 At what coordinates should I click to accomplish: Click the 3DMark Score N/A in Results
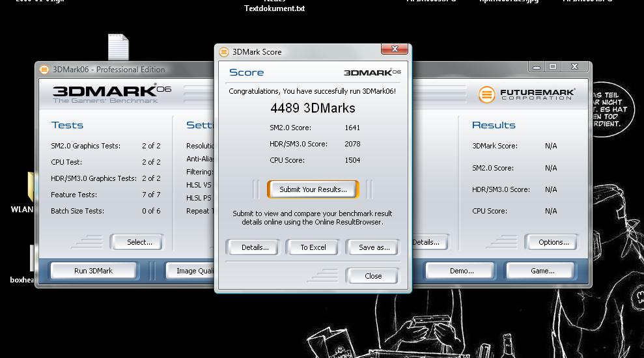point(551,146)
